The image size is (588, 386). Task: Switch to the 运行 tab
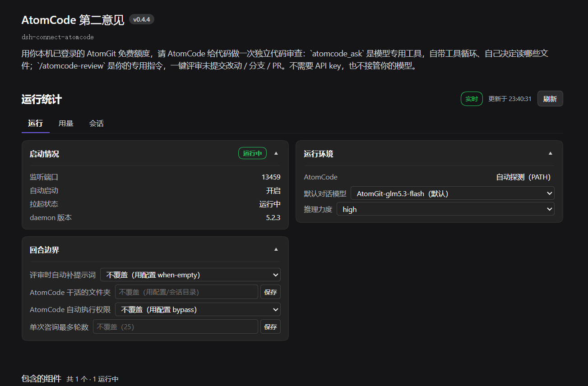35,124
